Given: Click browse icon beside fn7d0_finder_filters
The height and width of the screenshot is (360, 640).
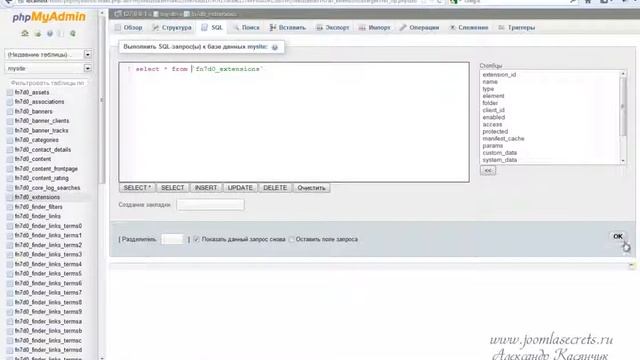Looking at the screenshot, I should point(10,207).
